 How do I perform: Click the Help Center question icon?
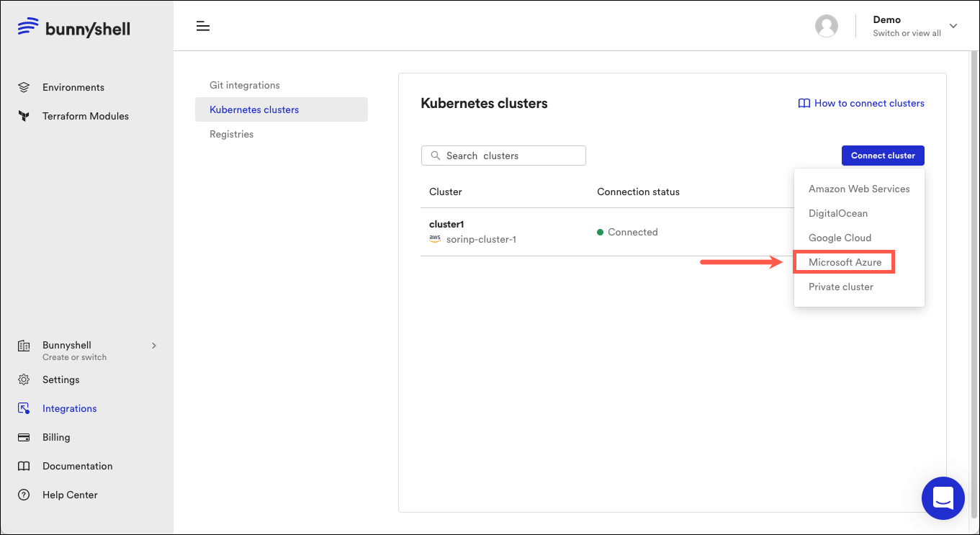coord(24,495)
